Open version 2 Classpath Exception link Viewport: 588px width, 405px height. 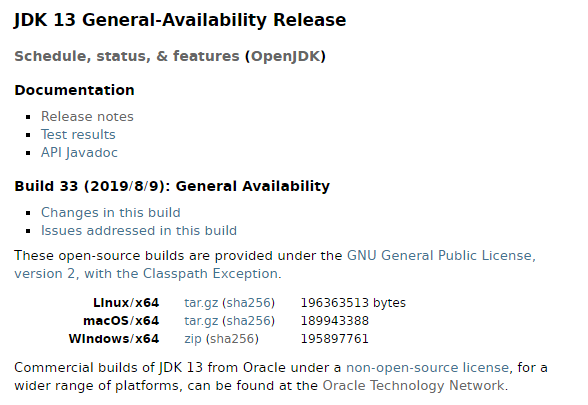(147, 274)
